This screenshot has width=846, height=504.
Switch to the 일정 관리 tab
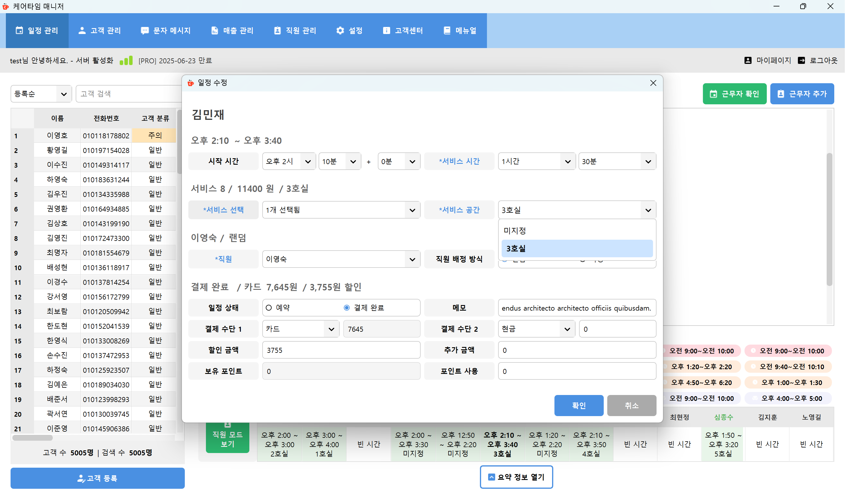(37, 30)
